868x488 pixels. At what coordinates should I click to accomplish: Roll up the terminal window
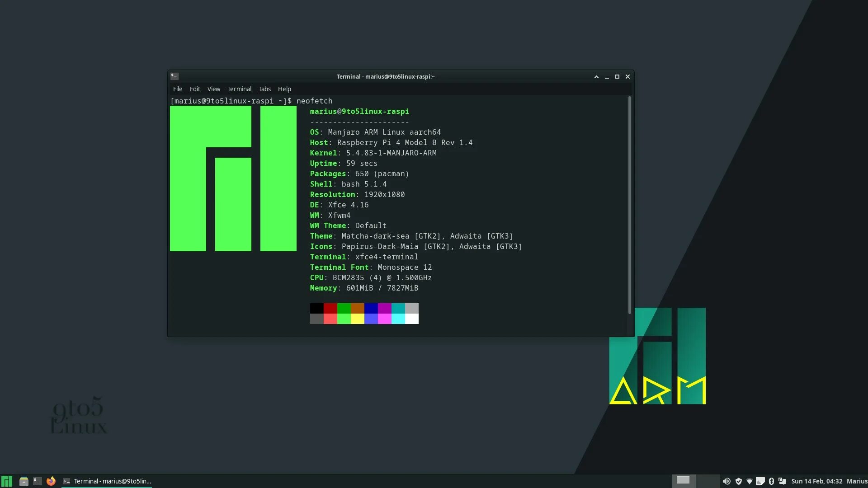pos(596,77)
